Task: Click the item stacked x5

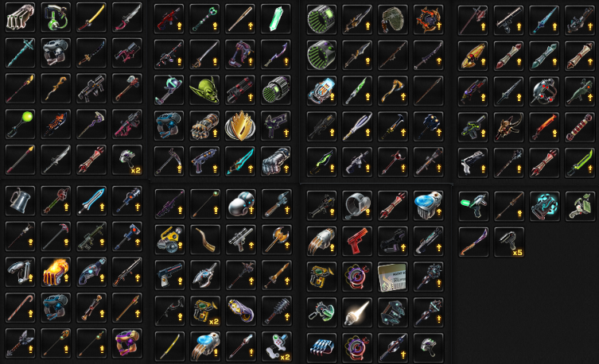Action: 509,242
